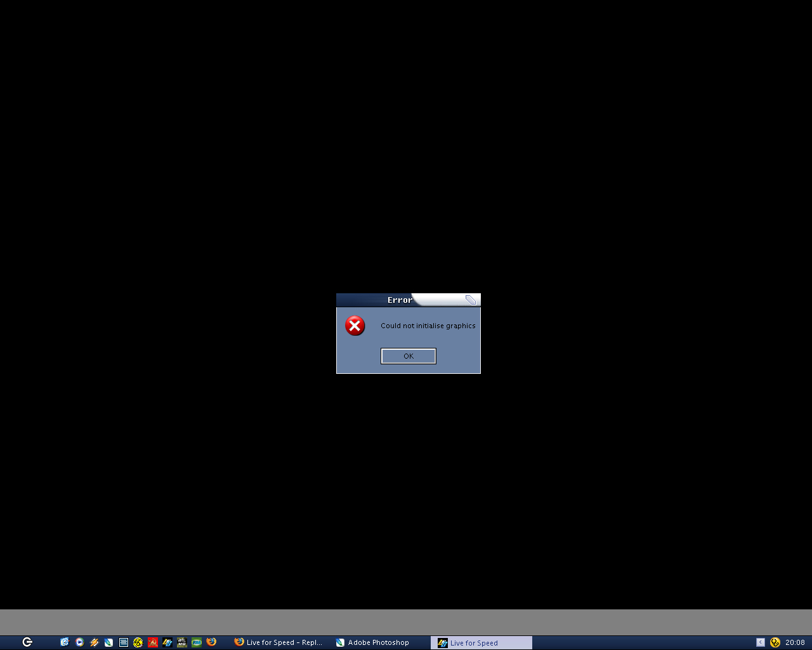Click the red hammer and sickle quick launch icon
This screenshot has height=650, width=812.
pos(153,642)
